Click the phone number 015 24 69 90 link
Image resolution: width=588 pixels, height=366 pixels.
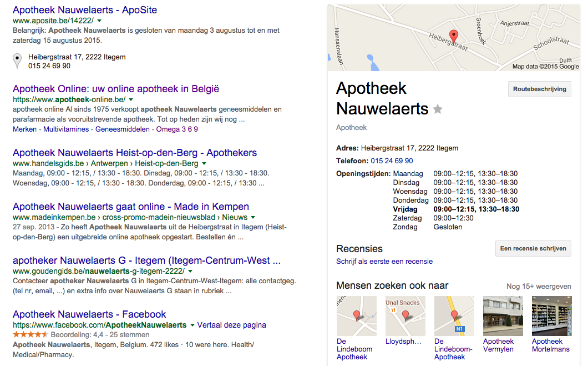392,161
